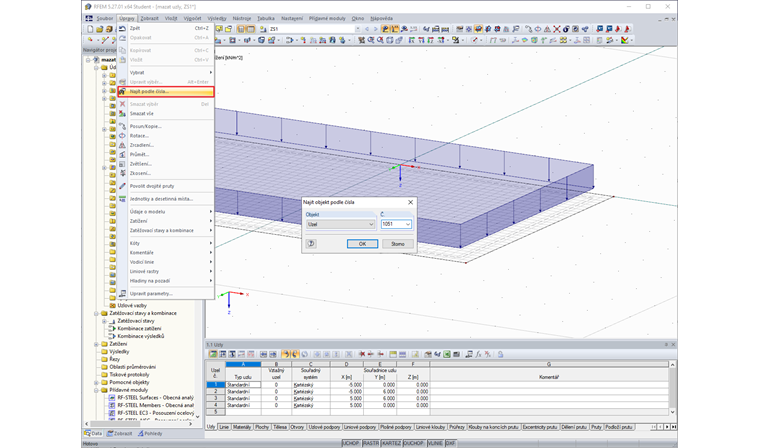
Task: Click the Jednotky a desetinná místa icon
Action: coord(122,199)
